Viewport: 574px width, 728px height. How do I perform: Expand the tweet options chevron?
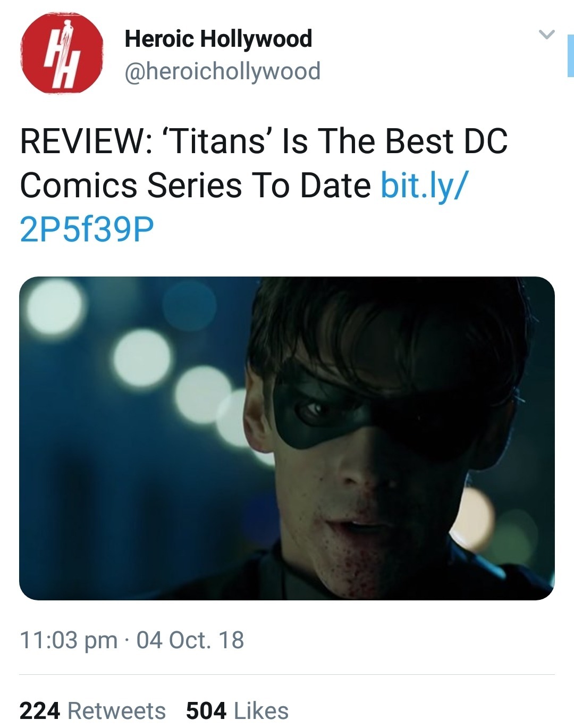tap(546, 35)
